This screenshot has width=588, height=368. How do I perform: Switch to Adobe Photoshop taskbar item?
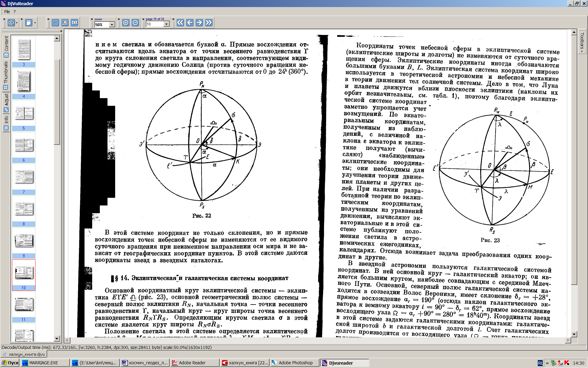[x=294, y=363]
